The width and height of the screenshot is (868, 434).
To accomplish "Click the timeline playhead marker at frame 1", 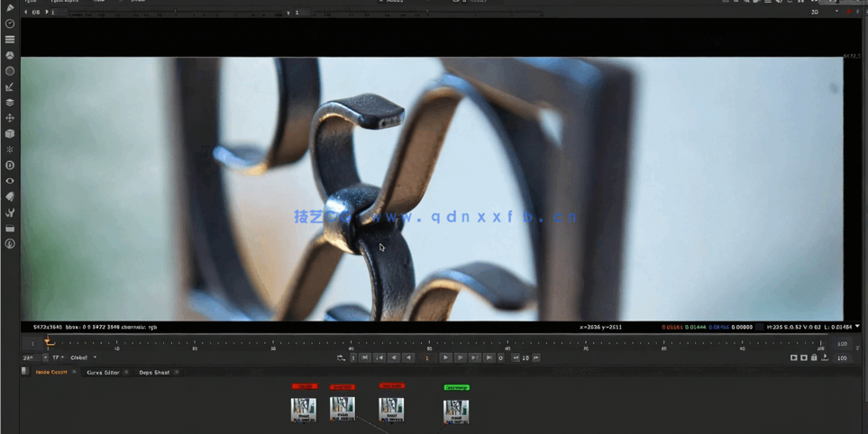I will pyautogui.click(x=49, y=341).
